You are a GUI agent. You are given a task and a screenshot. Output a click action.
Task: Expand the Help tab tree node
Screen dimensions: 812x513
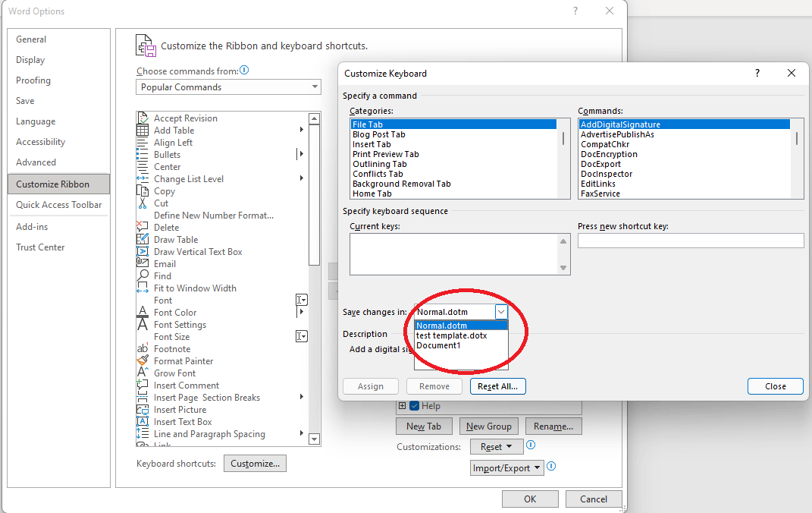coord(402,406)
